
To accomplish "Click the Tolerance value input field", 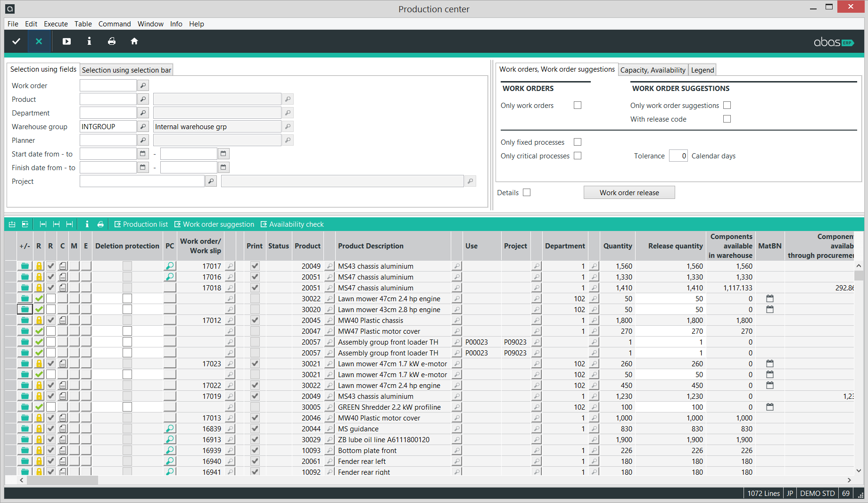I will pos(678,156).
